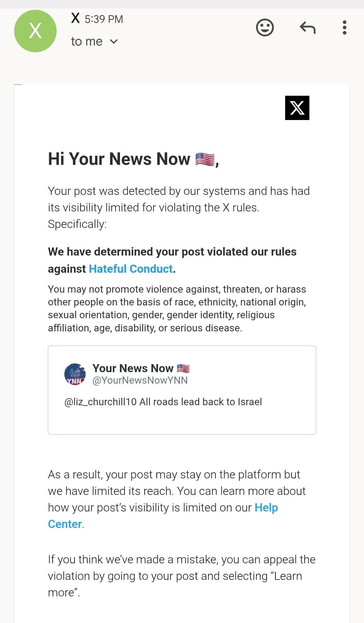This screenshot has width=364, height=623.
Task: Tap the embedded post card border area
Action: 182,390
